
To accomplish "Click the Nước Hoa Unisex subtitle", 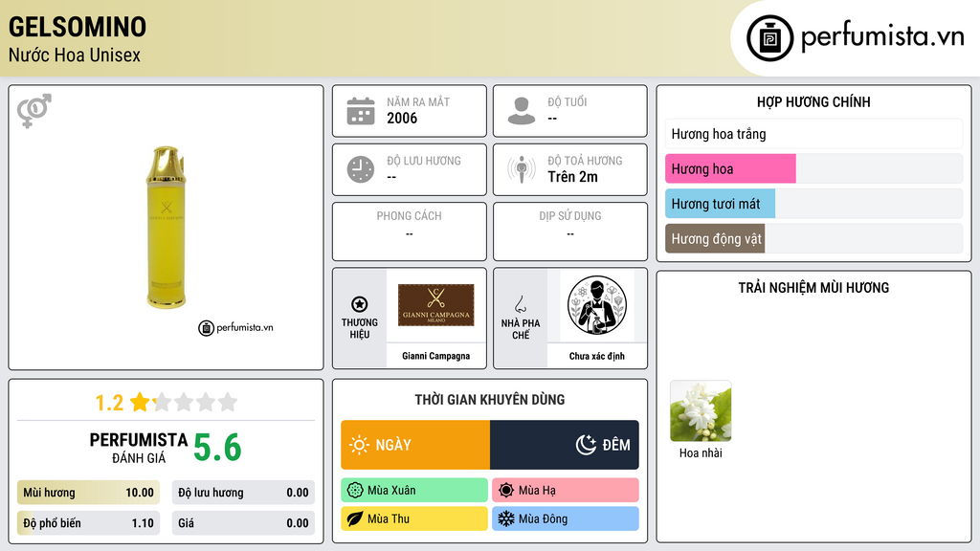I will point(75,55).
